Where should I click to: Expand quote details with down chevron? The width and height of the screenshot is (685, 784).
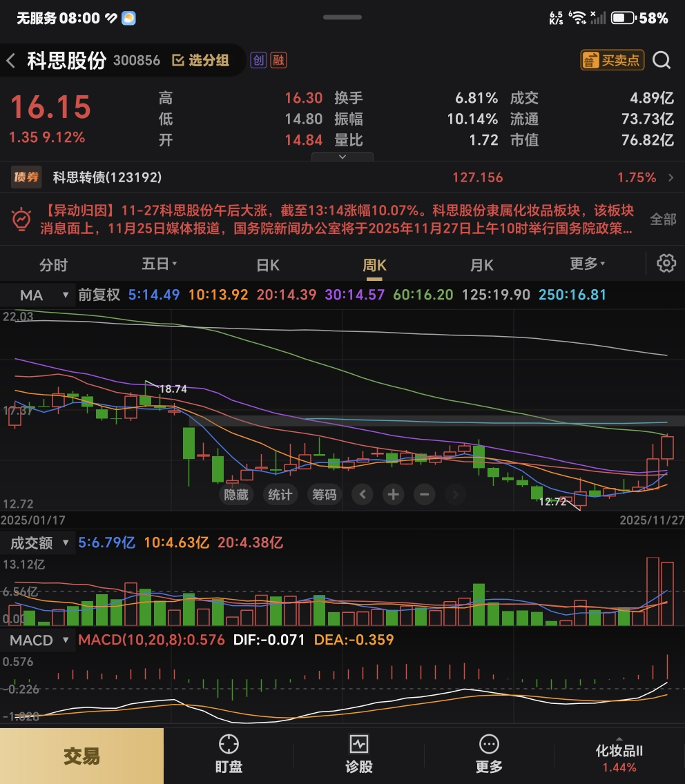(x=342, y=157)
